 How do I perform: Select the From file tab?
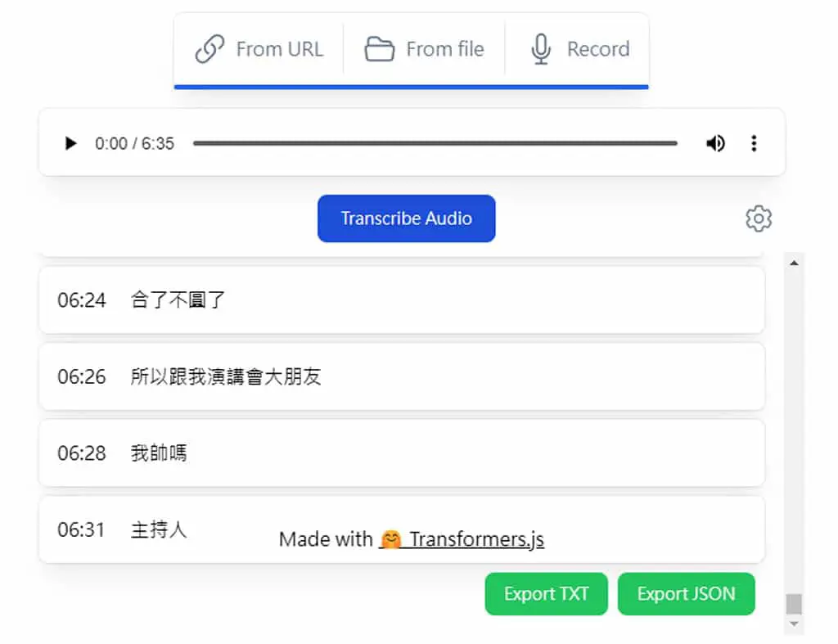click(x=425, y=49)
